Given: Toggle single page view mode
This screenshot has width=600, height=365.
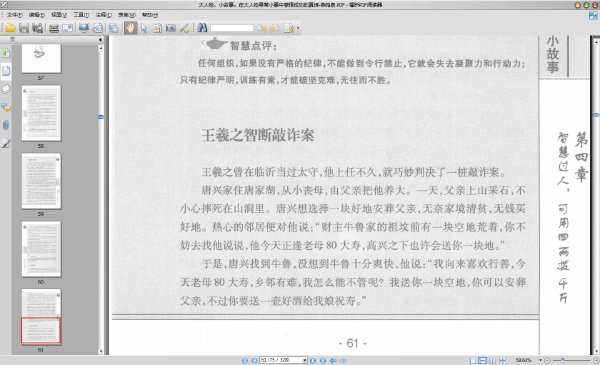Looking at the screenshot, I should pyautogui.click(x=473, y=360).
